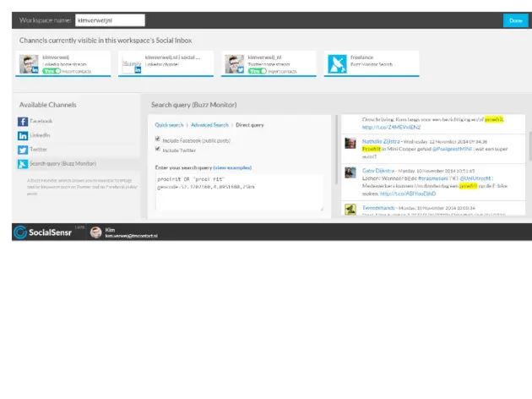Screen dimensions: 532x399
Task: Edit the Workspace name field
Action: [x=110, y=20]
